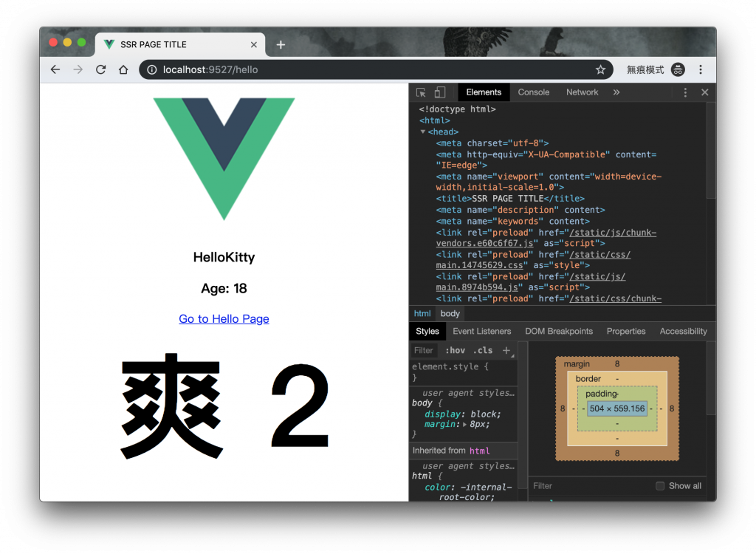756x554 pixels.
Task: Reload the localhost page
Action: [x=100, y=70]
